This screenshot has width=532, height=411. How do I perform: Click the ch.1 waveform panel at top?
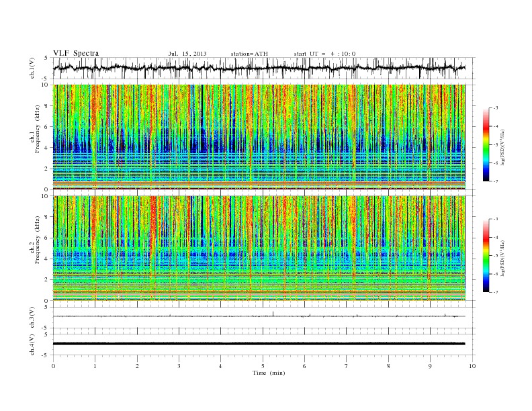click(x=263, y=68)
